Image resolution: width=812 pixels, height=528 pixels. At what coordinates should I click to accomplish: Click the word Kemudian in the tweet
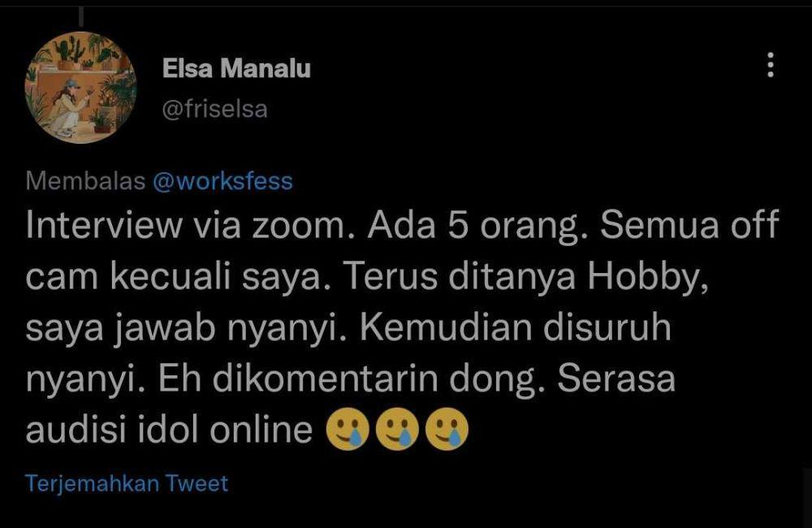[446, 328]
